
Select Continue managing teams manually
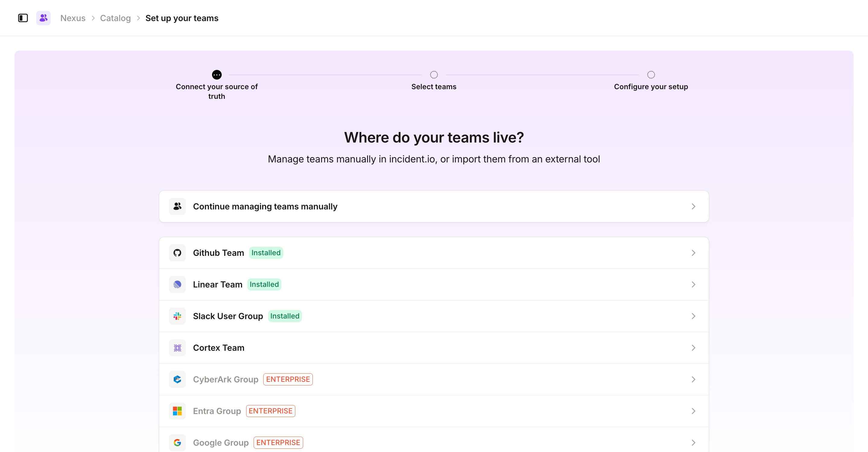[x=434, y=206]
